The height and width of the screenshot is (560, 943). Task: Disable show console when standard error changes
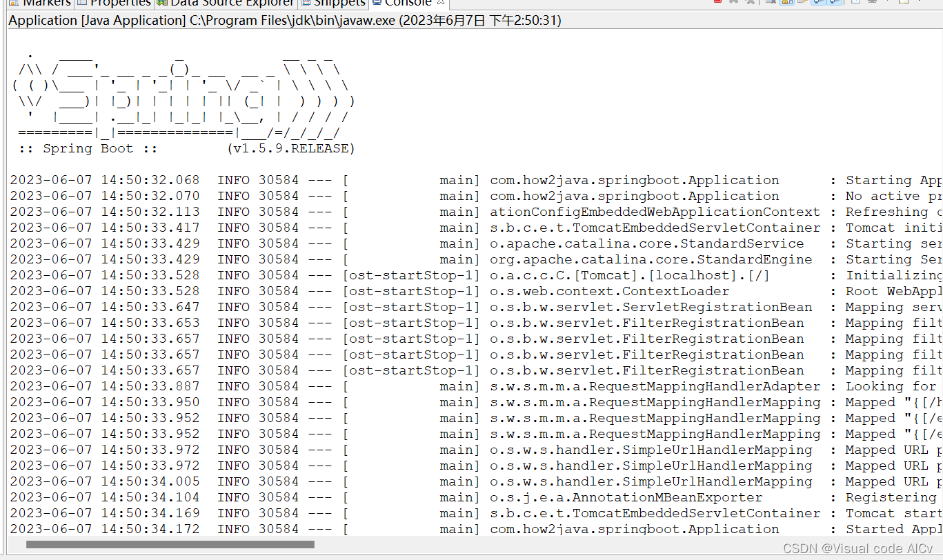tap(833, 3)
